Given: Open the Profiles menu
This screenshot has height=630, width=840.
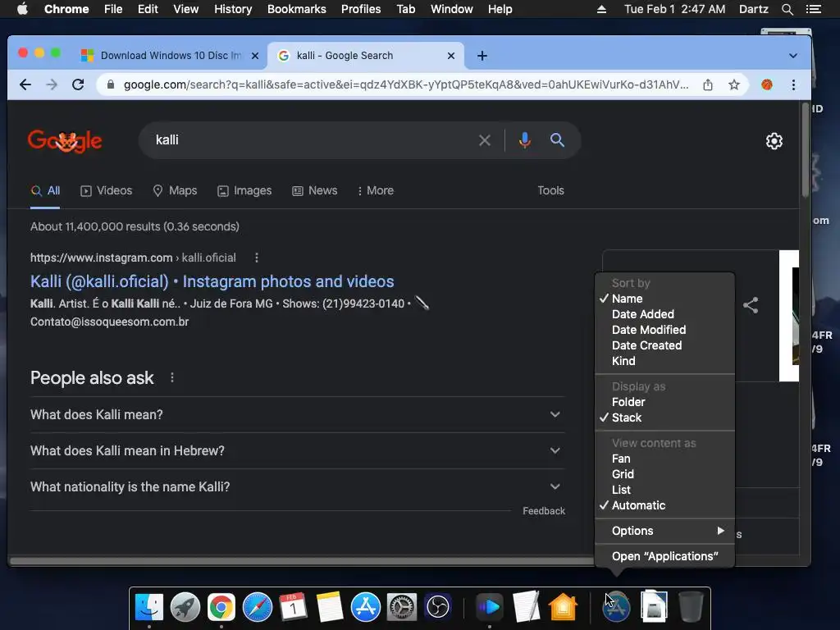Looking at the screenshot, I should tap(361, 9).
